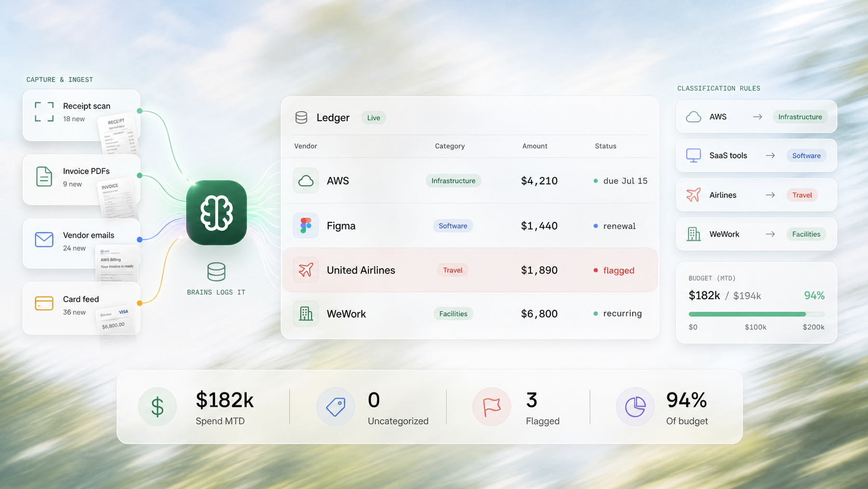Click the 'recurring' status for WeWork
The width and height of the screenshot is (868, 489).
tap(622, 313)
